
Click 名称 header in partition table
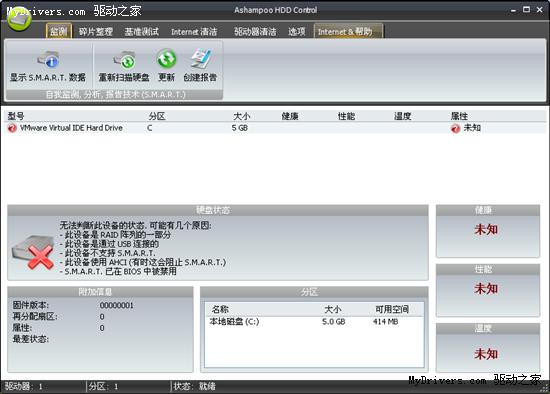coord(220,309)
